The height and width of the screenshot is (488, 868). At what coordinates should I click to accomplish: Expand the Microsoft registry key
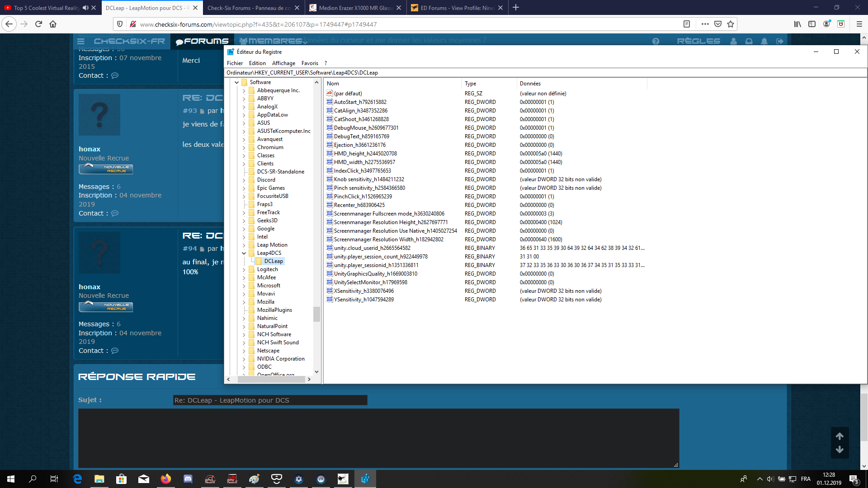pyautogui.click(x=244, y=286)
